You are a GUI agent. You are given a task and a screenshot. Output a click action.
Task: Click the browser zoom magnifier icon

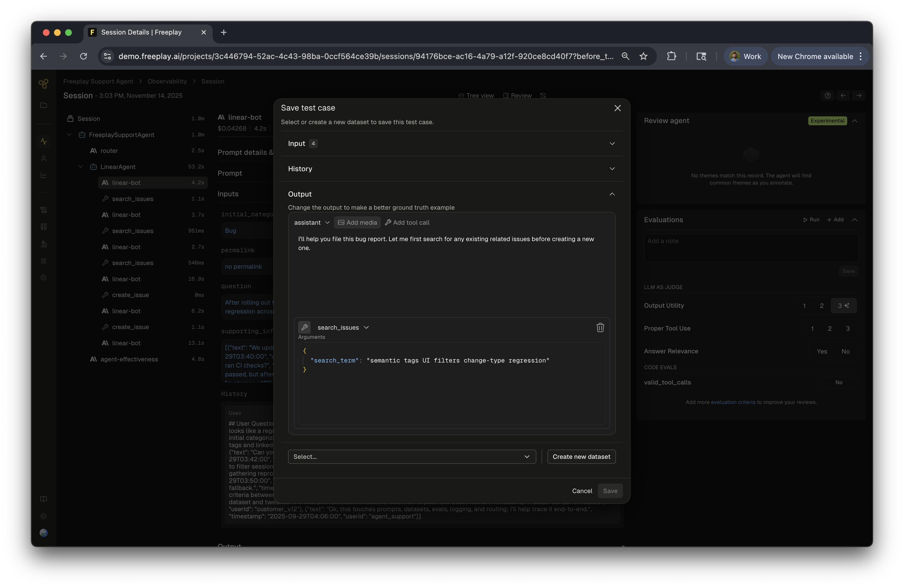pos(625,57)
